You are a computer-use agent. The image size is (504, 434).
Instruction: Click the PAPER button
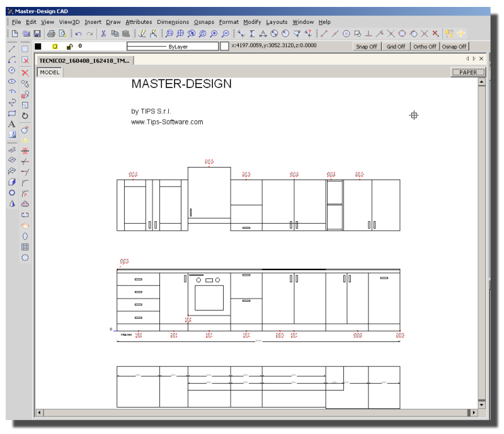click(469, 72)
